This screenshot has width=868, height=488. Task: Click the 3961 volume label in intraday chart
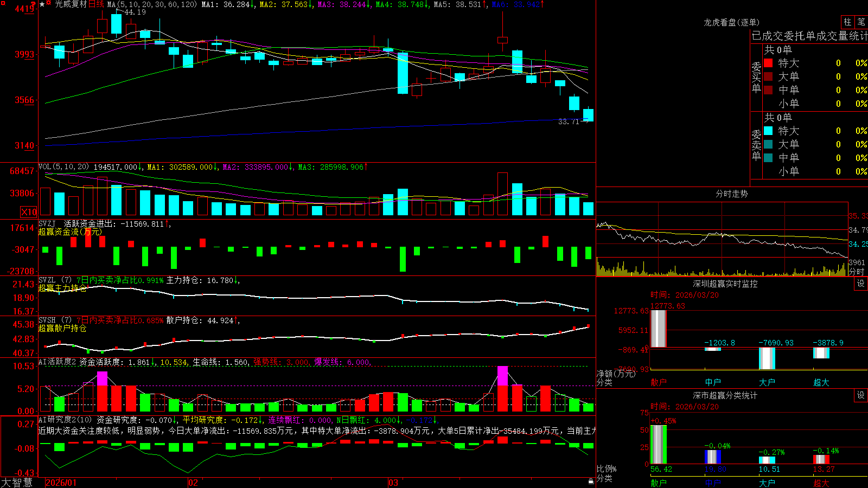pos(857,263)
